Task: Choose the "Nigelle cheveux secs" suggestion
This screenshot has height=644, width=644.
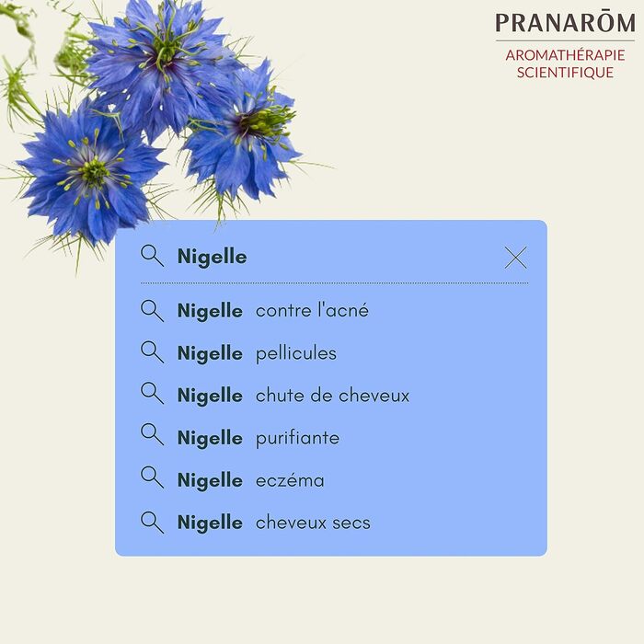Action: pyautogui.click(x=274, y=523)
